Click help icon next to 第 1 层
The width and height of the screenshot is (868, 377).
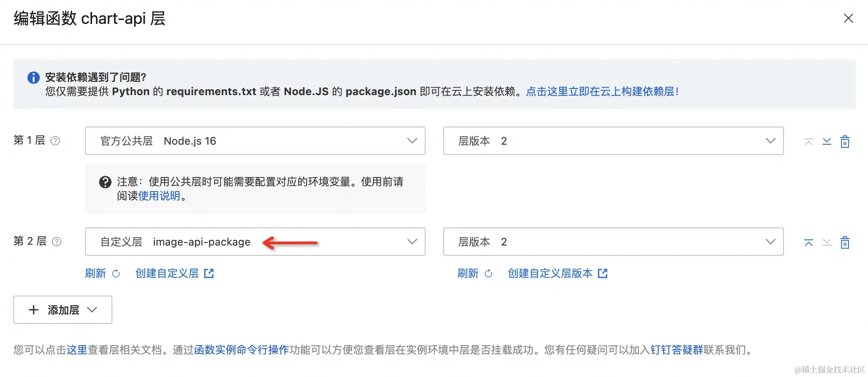(55, 141)
